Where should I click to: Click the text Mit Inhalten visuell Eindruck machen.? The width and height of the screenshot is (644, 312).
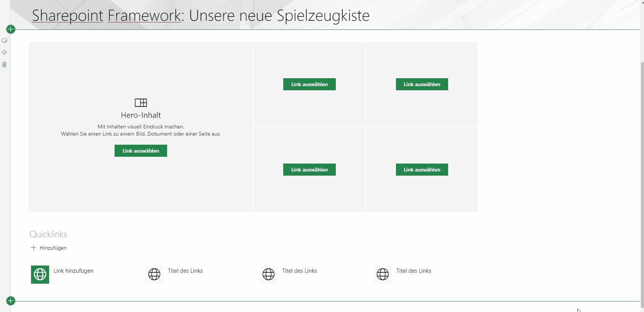141,127
